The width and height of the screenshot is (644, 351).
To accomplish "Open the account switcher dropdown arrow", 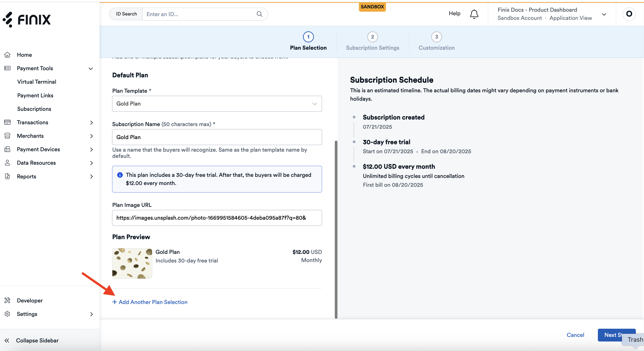I will tap(604, 14).
